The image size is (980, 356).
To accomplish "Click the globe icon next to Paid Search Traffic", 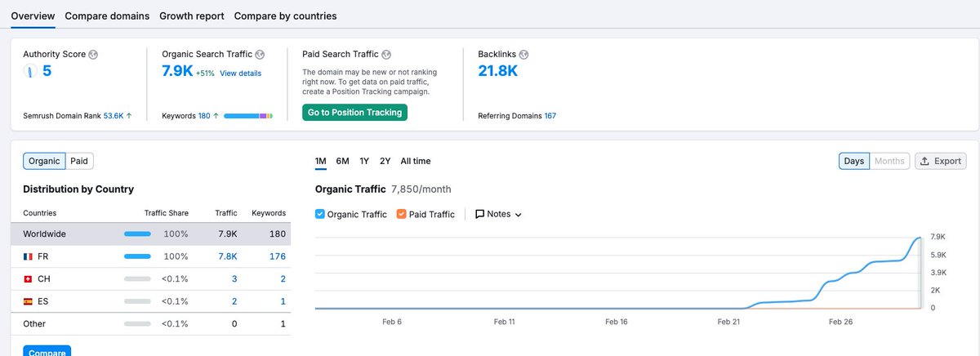I will [x=386, y=55].
